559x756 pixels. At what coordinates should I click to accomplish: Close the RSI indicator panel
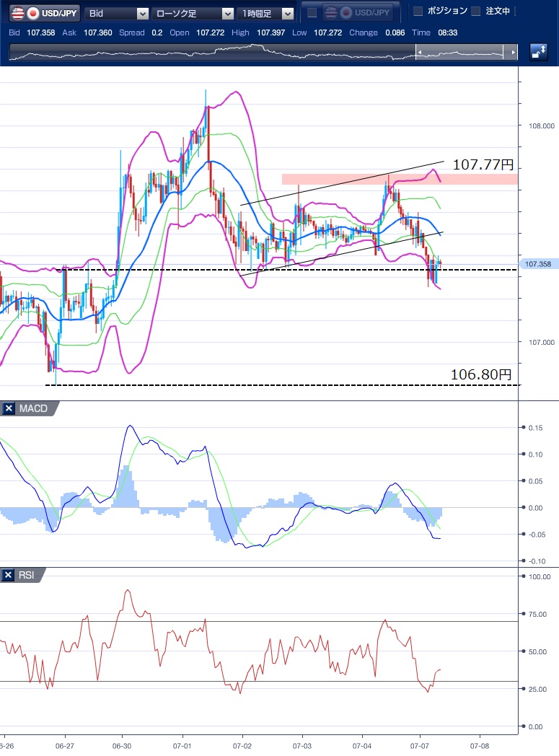click(9, 575)
